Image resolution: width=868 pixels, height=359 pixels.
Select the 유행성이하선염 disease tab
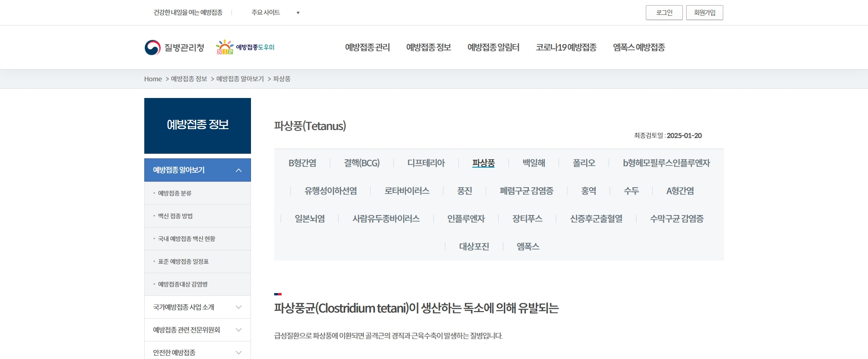(331, 191)
